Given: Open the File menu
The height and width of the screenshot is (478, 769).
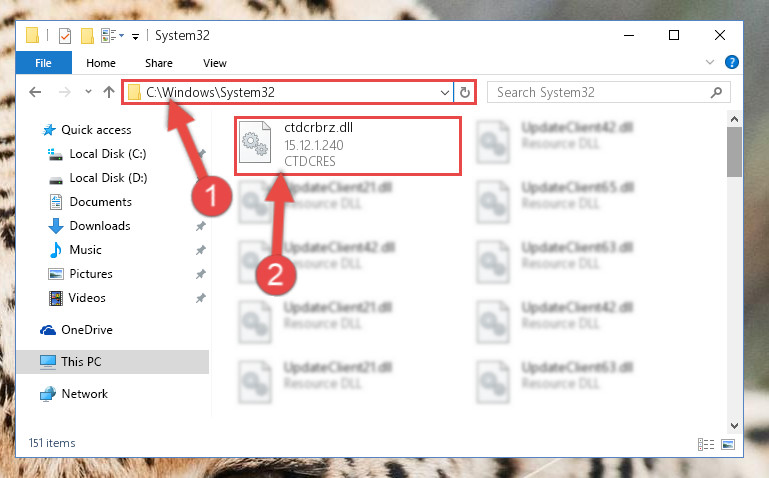Looking at the screenshot, I should pos(44,63).
